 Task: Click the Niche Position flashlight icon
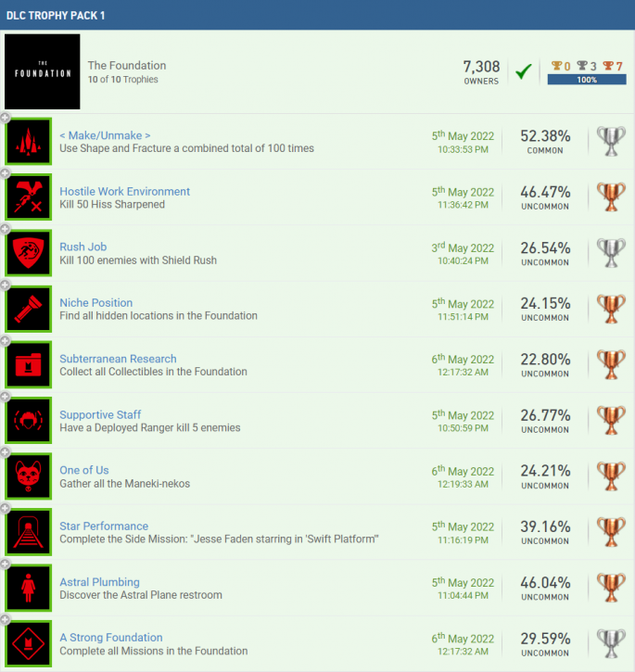click(29, 309)
